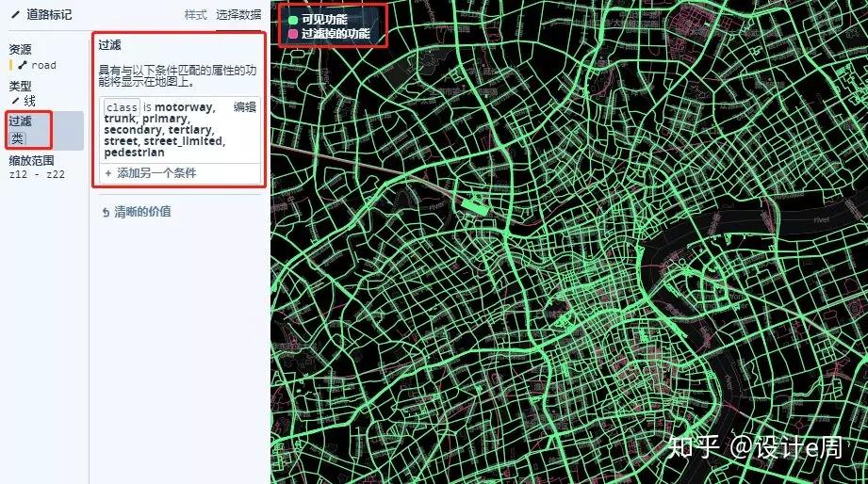Screen dimensions: 868x484
Task: Click the 道路标记 layer name
Action: 49,15
